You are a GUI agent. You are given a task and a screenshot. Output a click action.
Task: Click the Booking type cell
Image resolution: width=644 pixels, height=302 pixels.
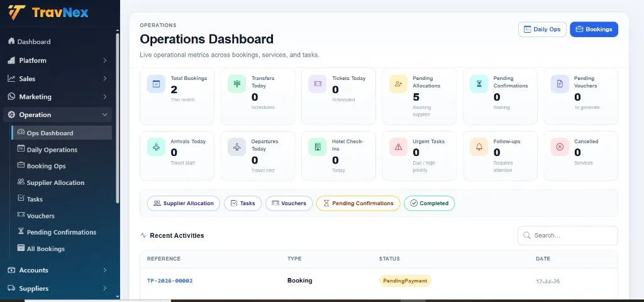(300, 281)
